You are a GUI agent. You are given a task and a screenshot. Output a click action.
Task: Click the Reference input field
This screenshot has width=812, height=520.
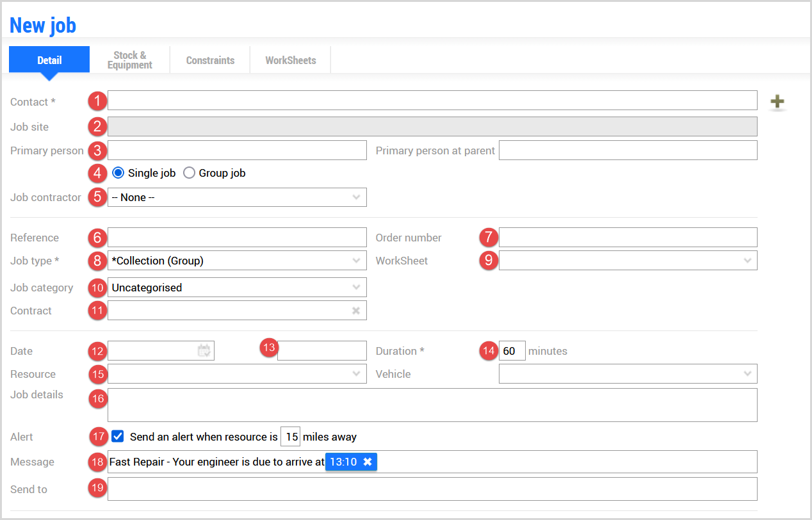237,238
